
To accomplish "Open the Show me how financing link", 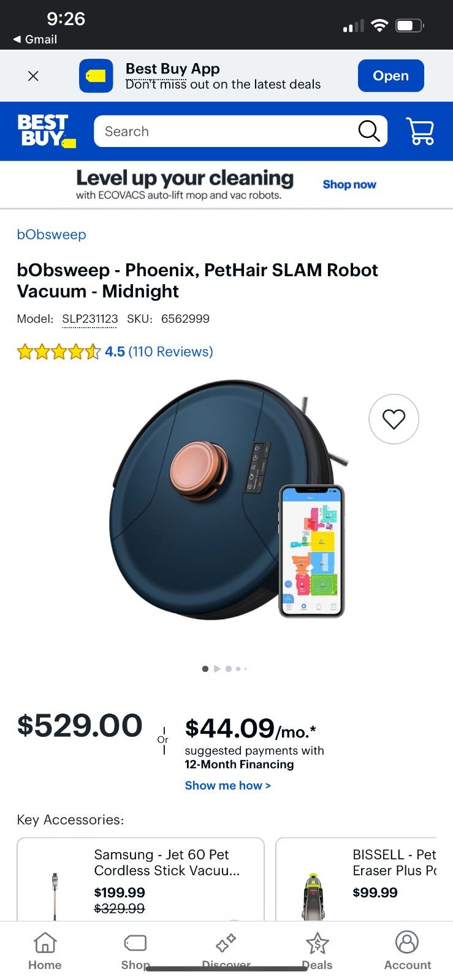I will (x=227, y=785).
